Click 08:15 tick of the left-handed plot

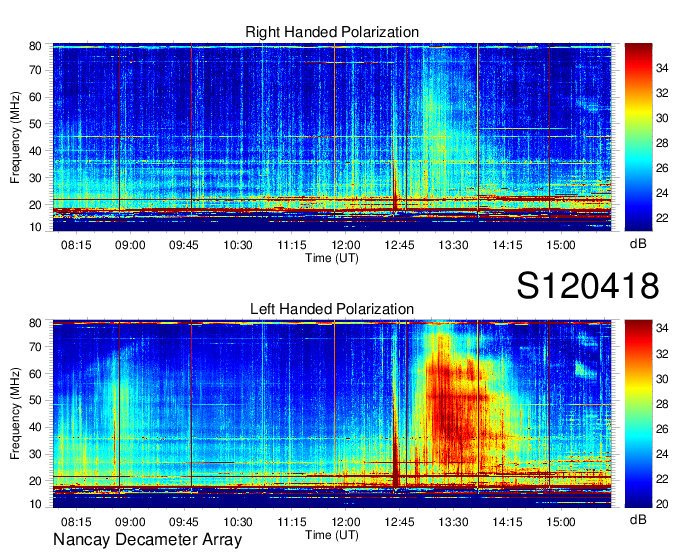tap(76, 521)
